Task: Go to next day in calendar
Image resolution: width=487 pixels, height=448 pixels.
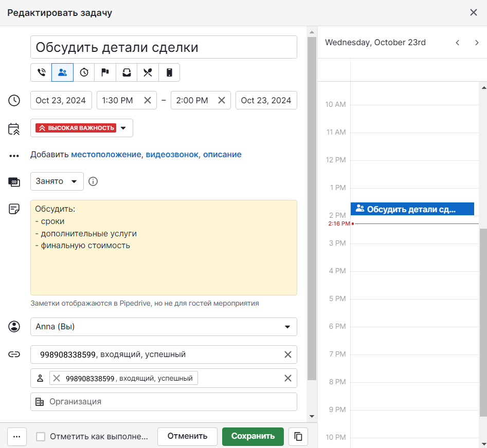Action: pos(476,43)
